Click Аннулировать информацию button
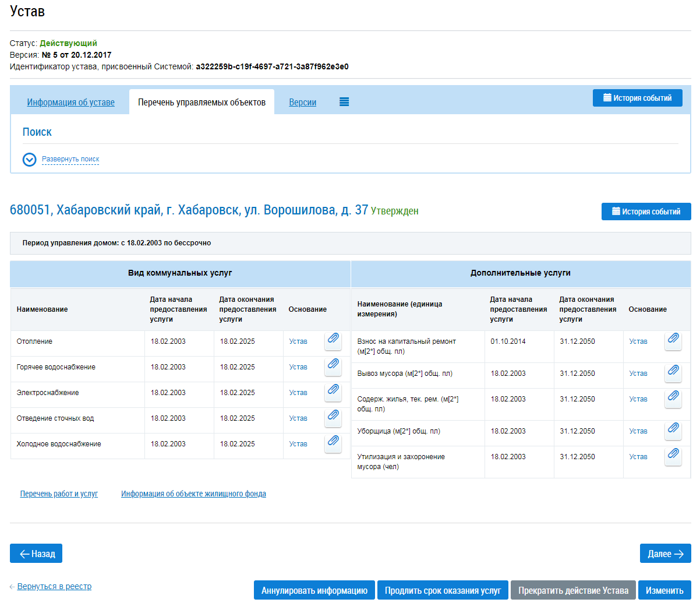Image resolution: width=700 pixels, height=606 pixels. [x=314, y=590]
